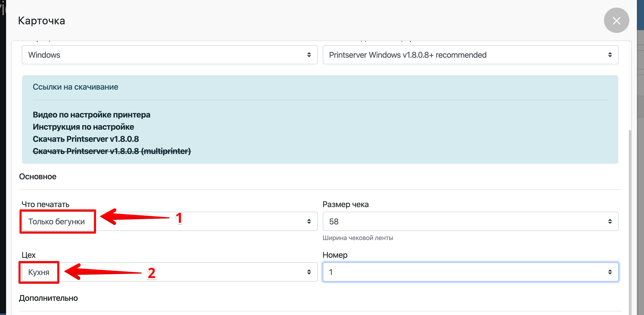Click arrow icon of 'Размер чека' select
The width and height of the screenshot is (644, 315).
coord(610,221)
